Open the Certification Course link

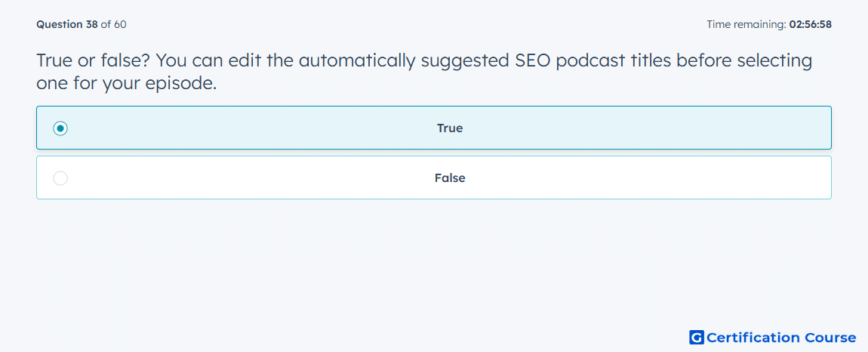[773, 337]
